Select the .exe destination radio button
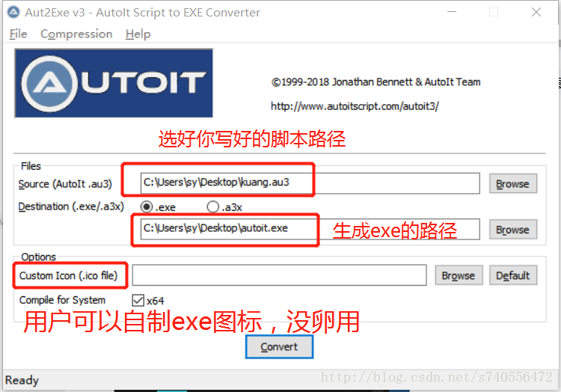The width and height of the screenshot is (561, 392). 147,206
